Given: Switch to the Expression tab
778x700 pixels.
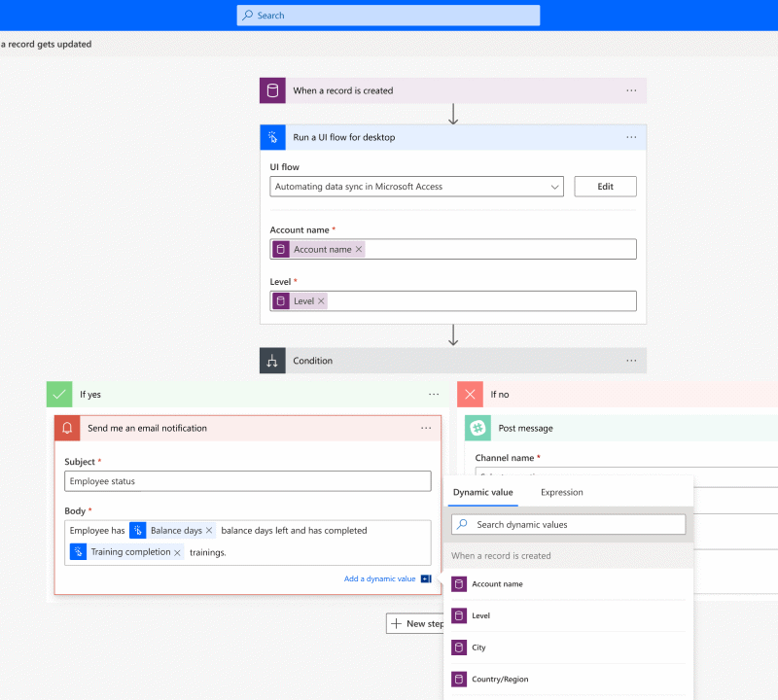Looking at the screenshot, I should [x=561, y=493].
